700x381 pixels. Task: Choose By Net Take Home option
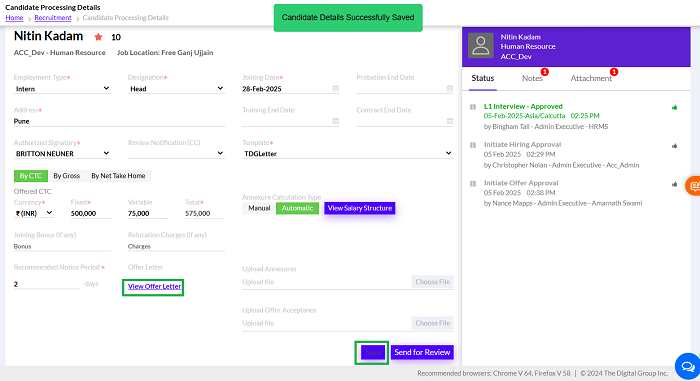(x=118, y=176)
